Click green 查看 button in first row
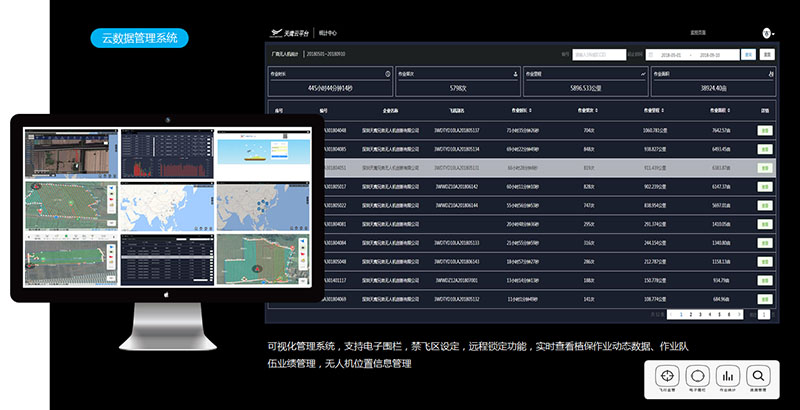This screenshot has width=800, height=410. coord(765,130)
